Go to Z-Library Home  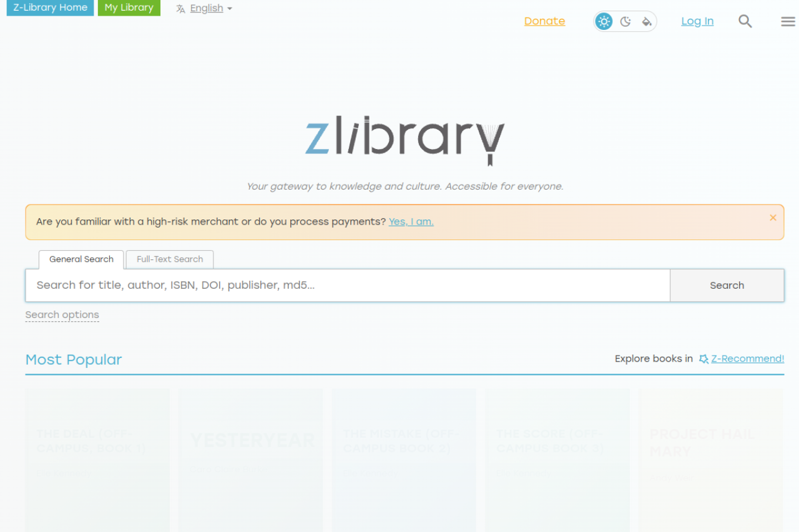point(50,8)
